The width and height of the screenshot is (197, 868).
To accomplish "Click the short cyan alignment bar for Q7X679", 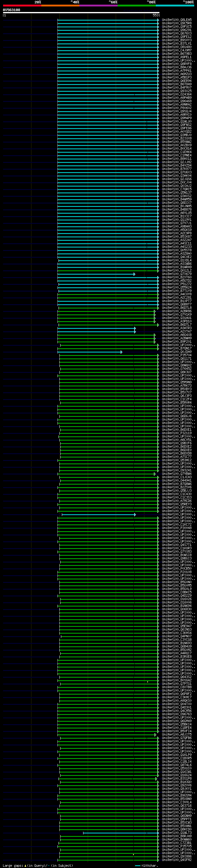I will click(x=96, y=274).
